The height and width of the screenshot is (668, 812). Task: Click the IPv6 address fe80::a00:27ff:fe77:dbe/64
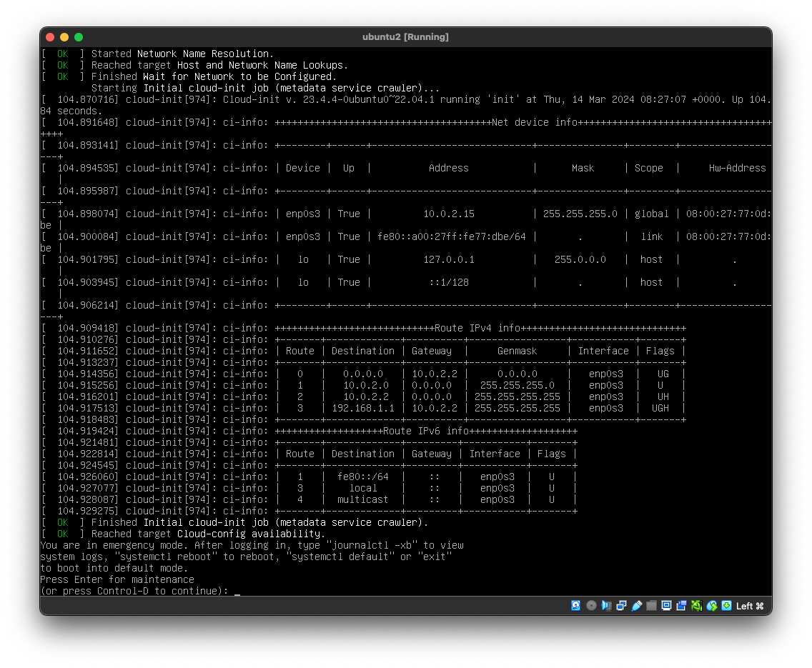click(452, 236)
